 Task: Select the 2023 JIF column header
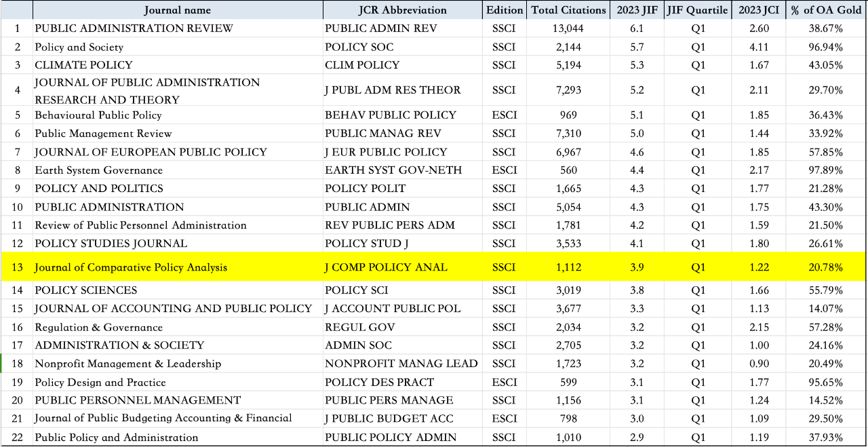[x=636, y=10]
